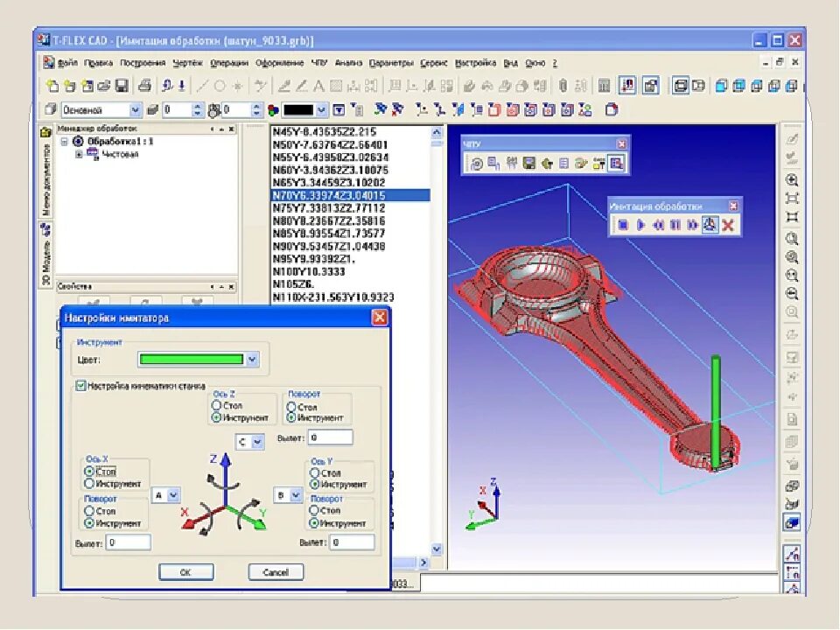Expand the Чистовая tree node

point(80,154)
